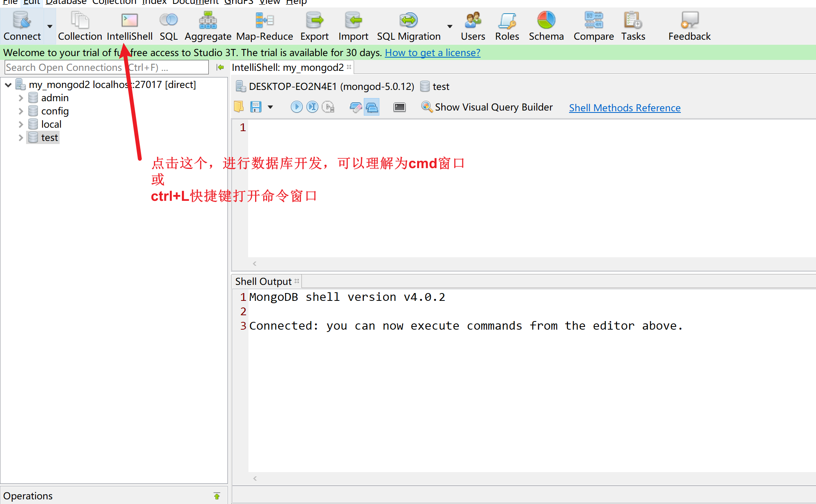Image resolution: width=816 pixels, height=504 pixels.
Task: Open the Map-Reduce tool
Action: point(264,25)
